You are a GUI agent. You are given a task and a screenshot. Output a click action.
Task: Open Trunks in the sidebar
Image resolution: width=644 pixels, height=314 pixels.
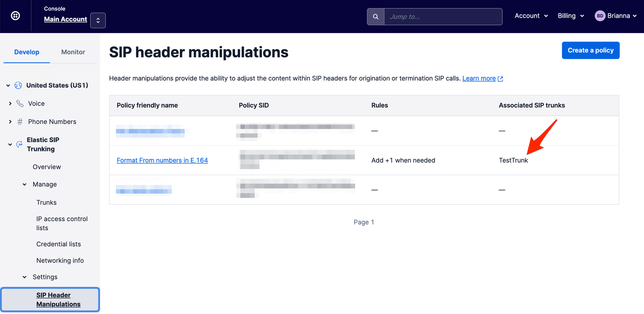tap(46, 202)
